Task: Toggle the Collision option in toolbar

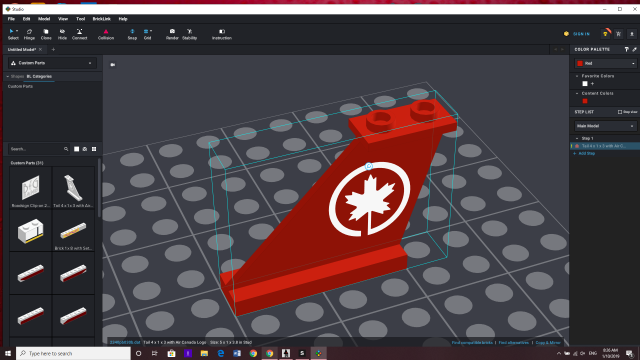Action: 106,34
